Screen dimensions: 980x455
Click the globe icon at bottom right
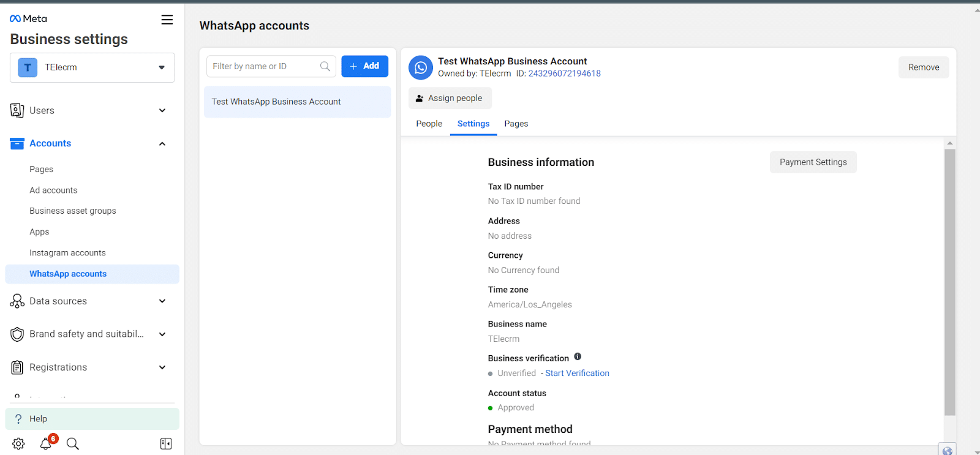pyautogui.click(x=948, y=450)
